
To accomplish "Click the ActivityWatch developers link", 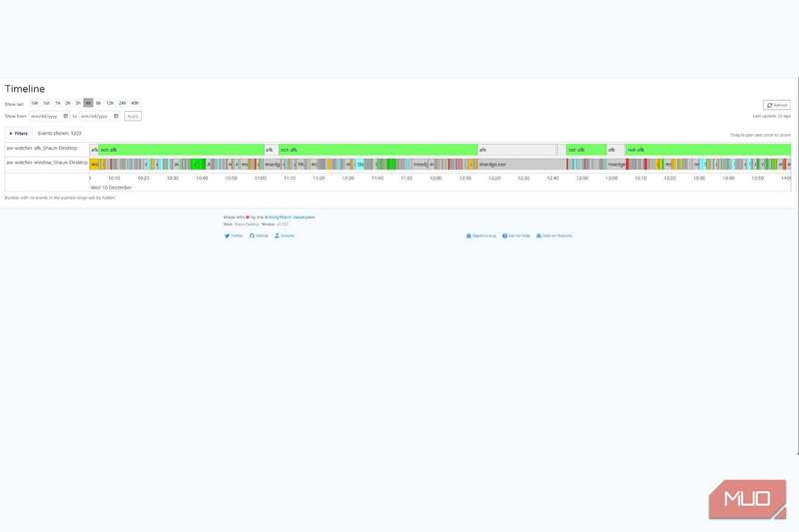I will 290,217.
